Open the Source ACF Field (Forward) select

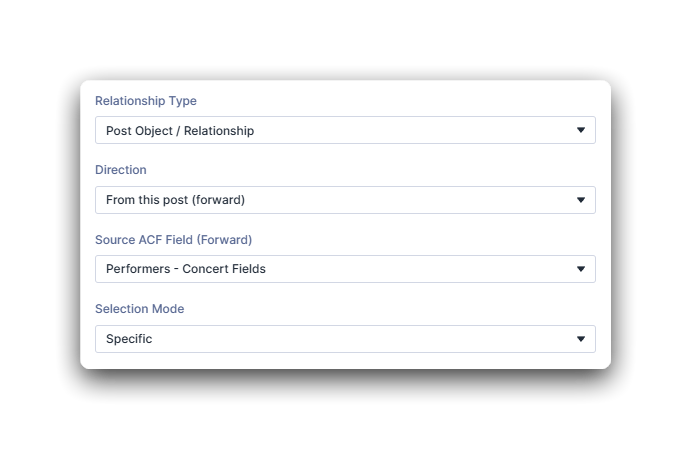click(345, 269)
